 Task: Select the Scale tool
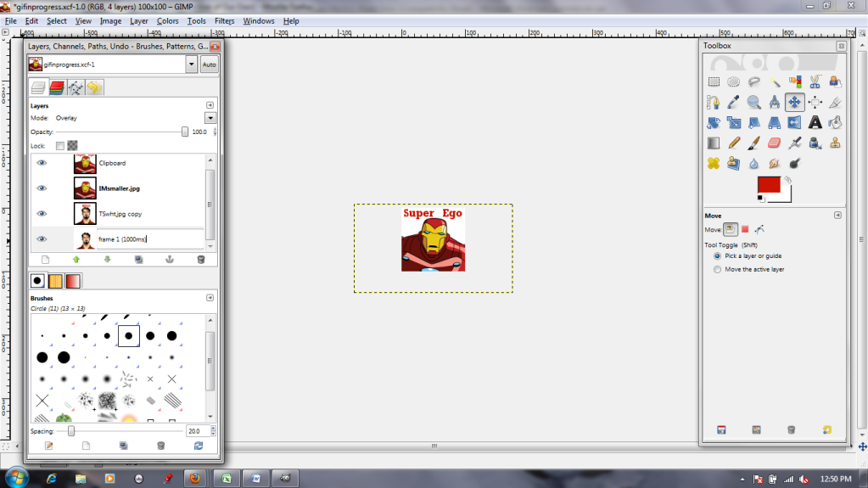pos(733,123)
